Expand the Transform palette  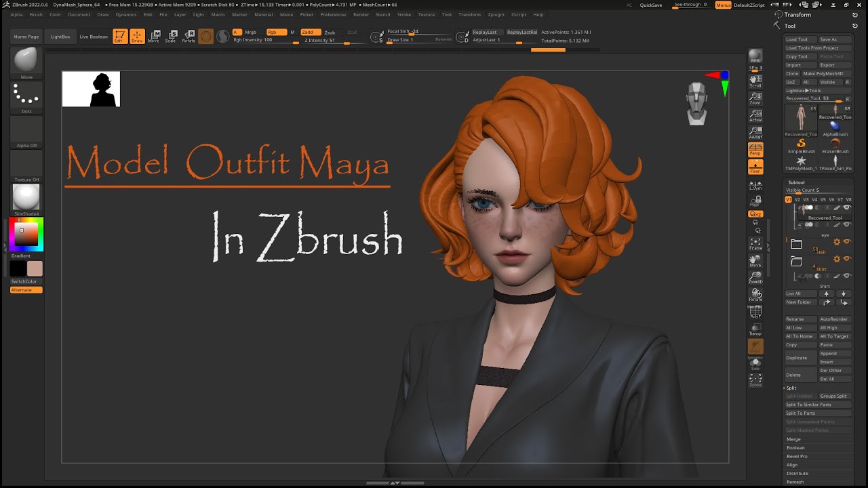coord(797,14)
